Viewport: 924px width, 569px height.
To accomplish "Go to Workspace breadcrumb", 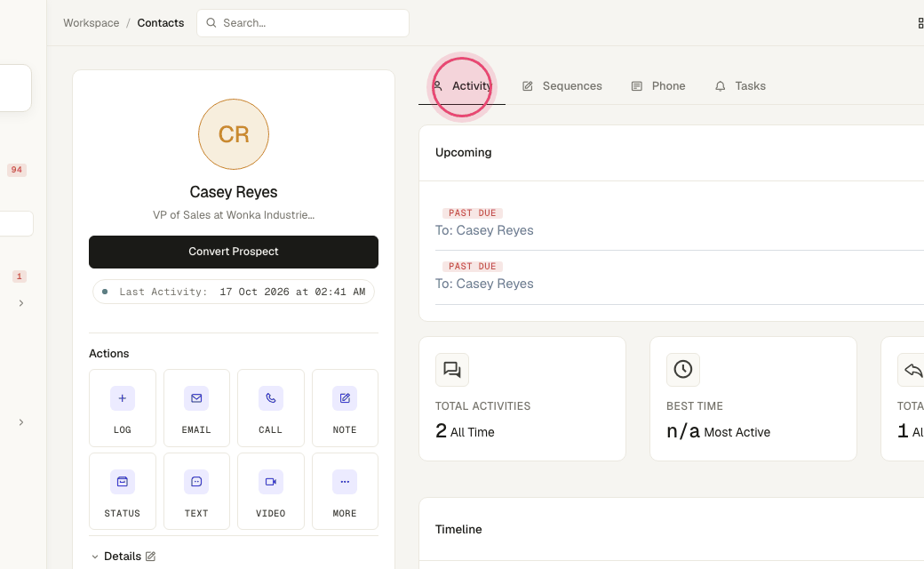I will 92,23.
